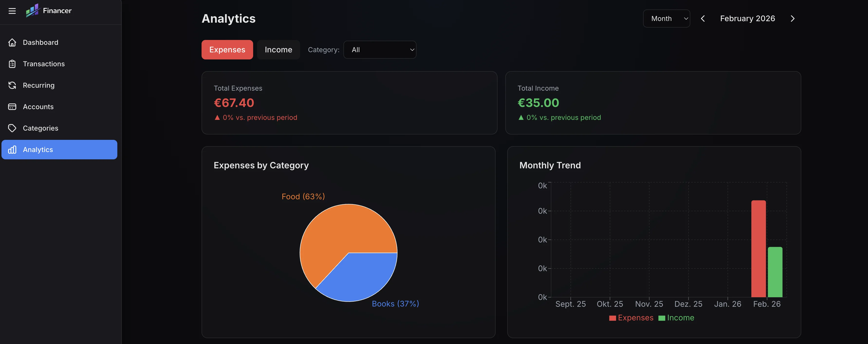This screenshot has width=868, height=344.
Task: Open the Category All dropdown
Action: [x=380, y=49]
